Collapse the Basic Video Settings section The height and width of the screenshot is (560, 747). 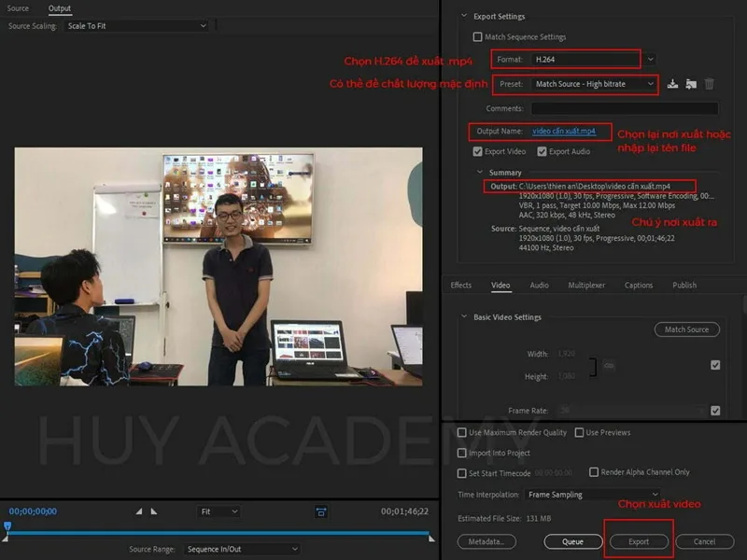click(464, 316)
